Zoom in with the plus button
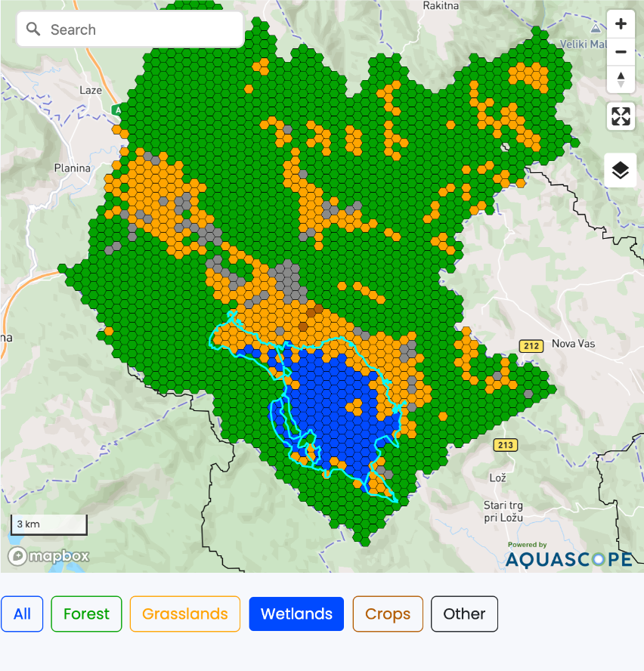 point(621,24)
